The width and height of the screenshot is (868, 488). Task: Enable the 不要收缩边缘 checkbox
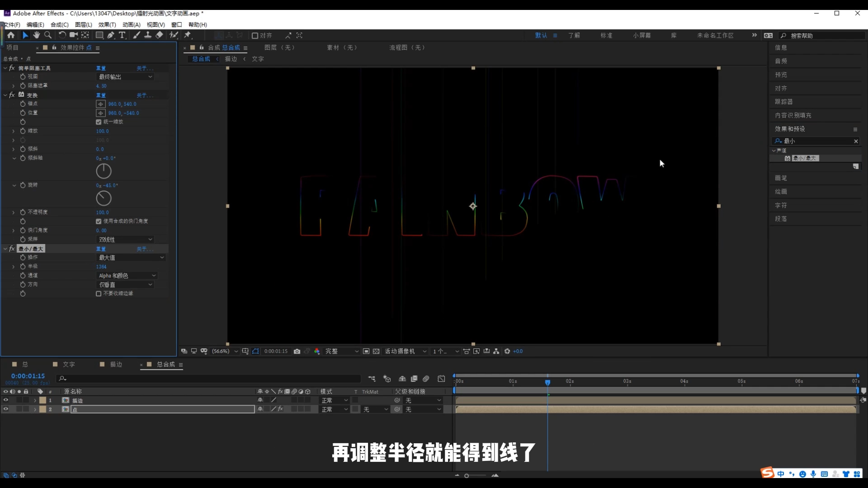98,293
